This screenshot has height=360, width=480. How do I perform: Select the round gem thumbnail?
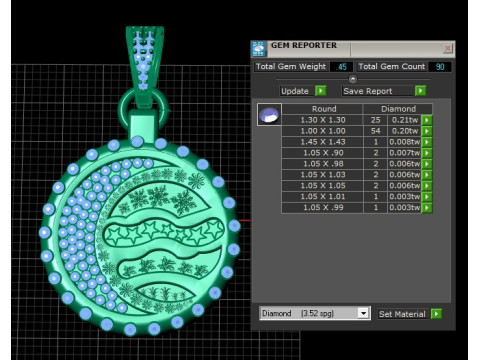pyautogui.click(x=269, y=114)
